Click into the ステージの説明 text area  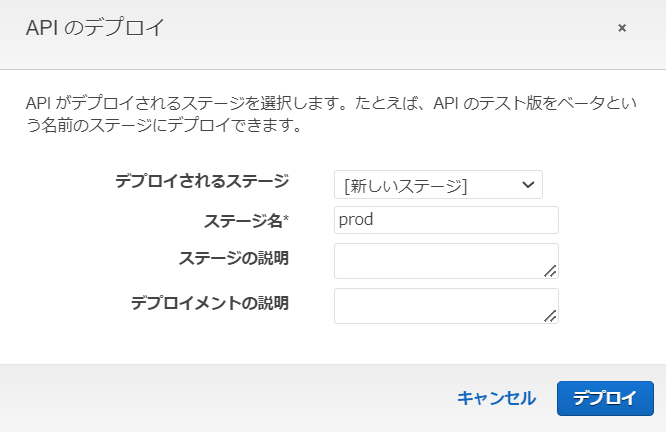(x=440, y=260)
